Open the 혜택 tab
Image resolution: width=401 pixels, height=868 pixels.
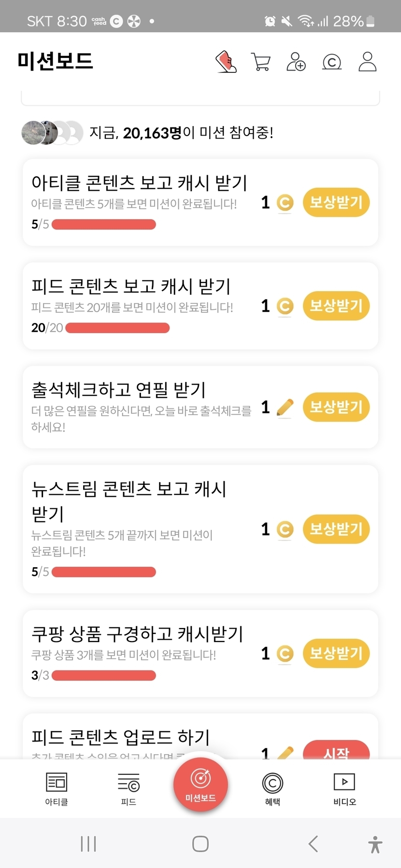[272, 788]
